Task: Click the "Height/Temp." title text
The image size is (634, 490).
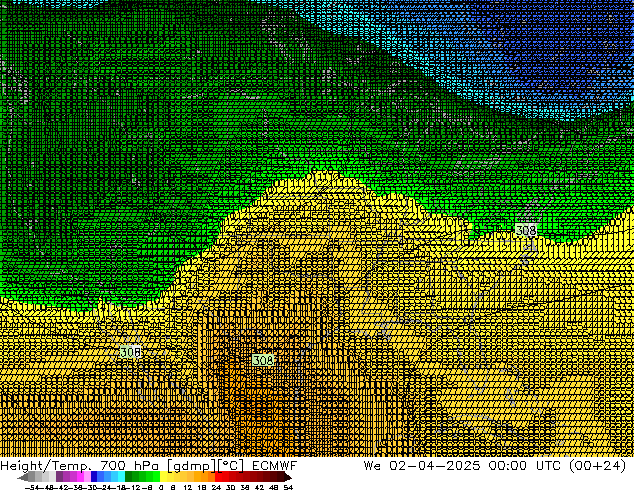Action: coord(46,466)
